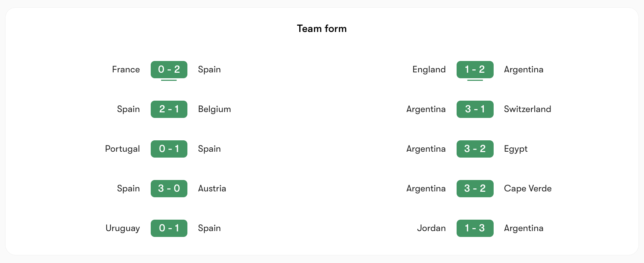Select the Argentina 3 - 1 Switzerland result
The height and width of the screenshot is (263, 644).
(475, 109)
